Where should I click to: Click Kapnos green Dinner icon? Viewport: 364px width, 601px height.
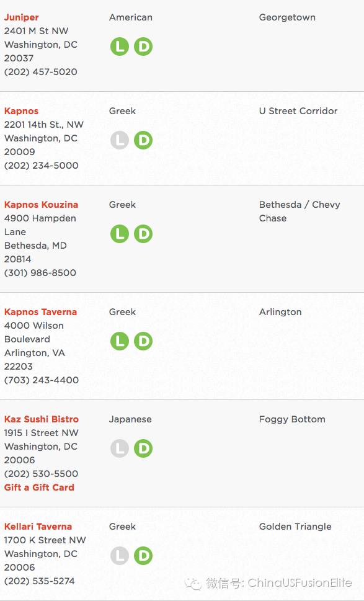(143, 140)
